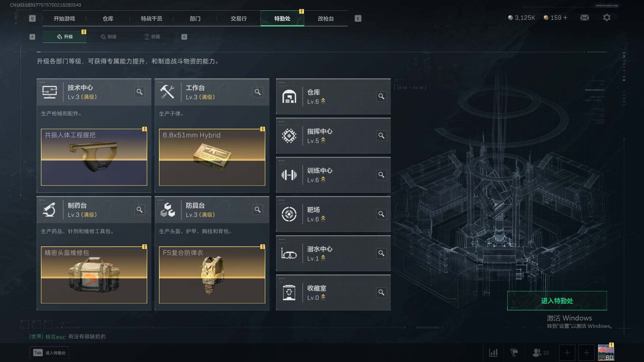Screen dimensions: 644x362
Task: Select the 训练中心 Lv.6 upgrade panel
Action: (333, 175)
